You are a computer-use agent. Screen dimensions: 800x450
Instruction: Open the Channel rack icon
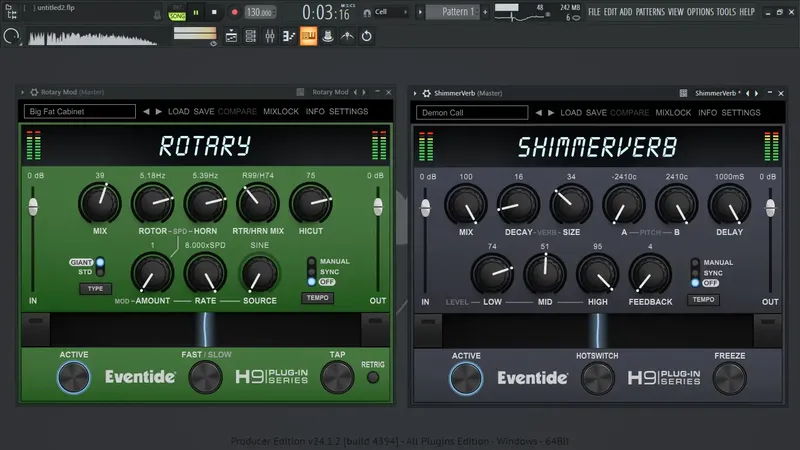tap(251, 36)
